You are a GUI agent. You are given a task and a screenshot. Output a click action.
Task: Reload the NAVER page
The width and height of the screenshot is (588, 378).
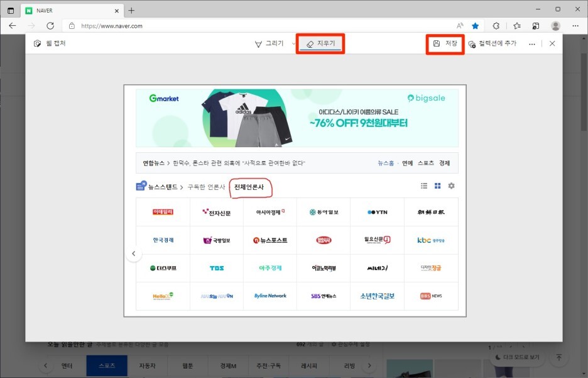click(50, 26)
